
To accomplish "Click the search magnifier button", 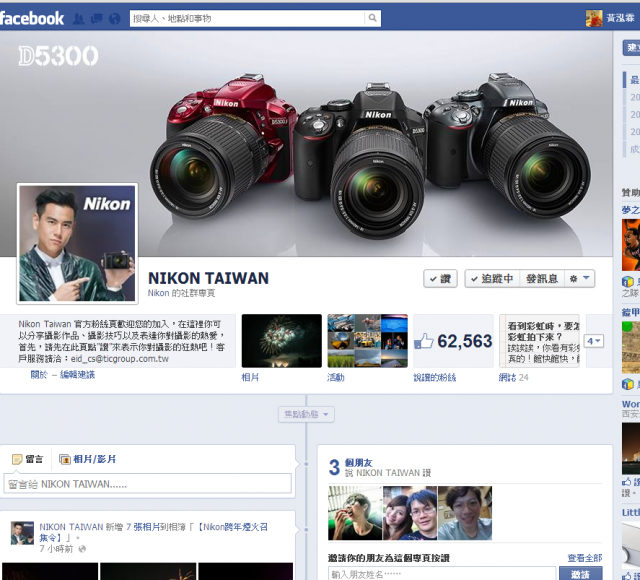I will 373,18.
